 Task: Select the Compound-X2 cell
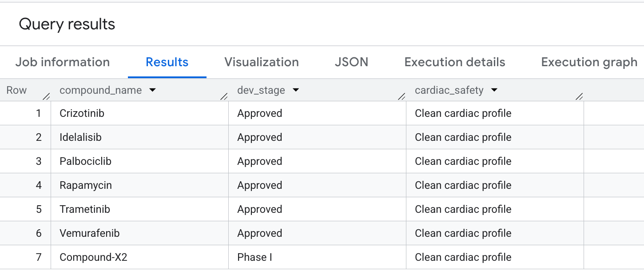(x=140, y=257)
